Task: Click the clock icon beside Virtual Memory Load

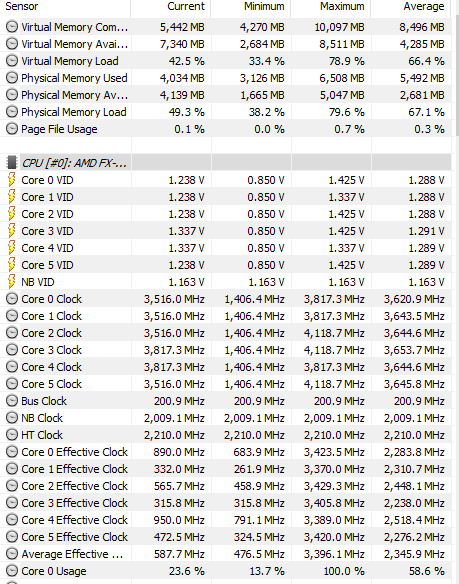Action: click(x=12, y=61)
